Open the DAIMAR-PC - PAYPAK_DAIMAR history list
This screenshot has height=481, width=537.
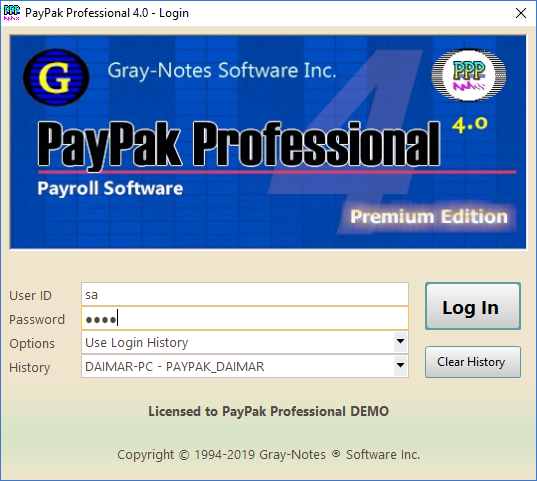(x=245, y=366)
